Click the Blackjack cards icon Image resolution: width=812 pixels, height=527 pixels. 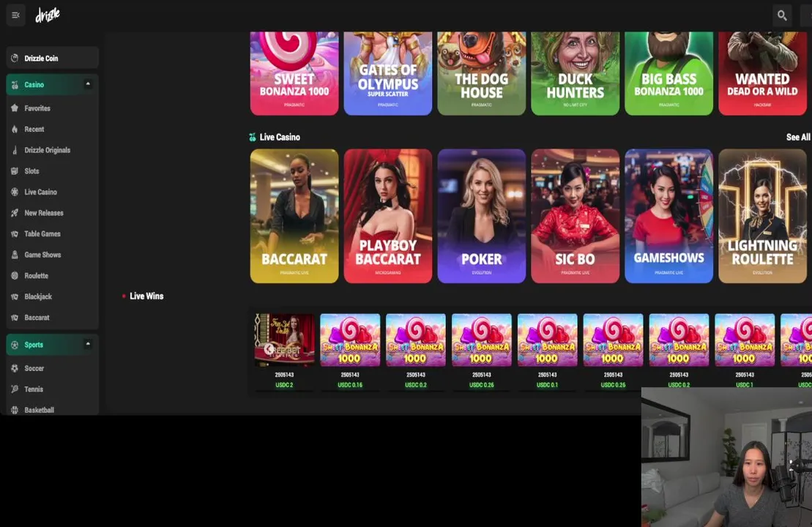15,296
